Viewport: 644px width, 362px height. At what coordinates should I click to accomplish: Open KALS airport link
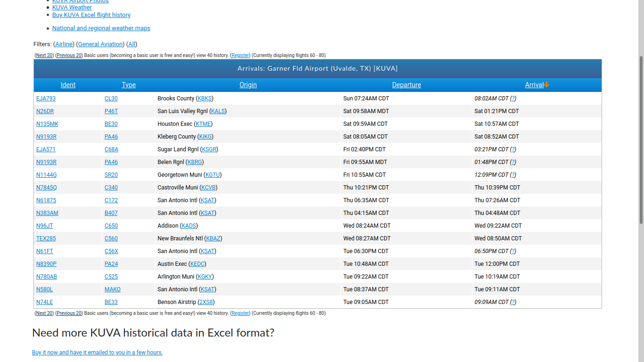218,111
